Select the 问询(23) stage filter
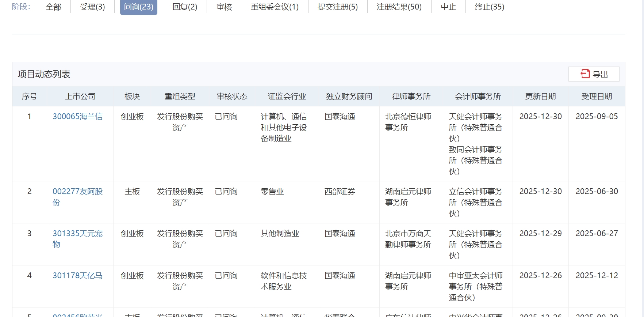Screen dimensions: 644x317 (139, 7)
